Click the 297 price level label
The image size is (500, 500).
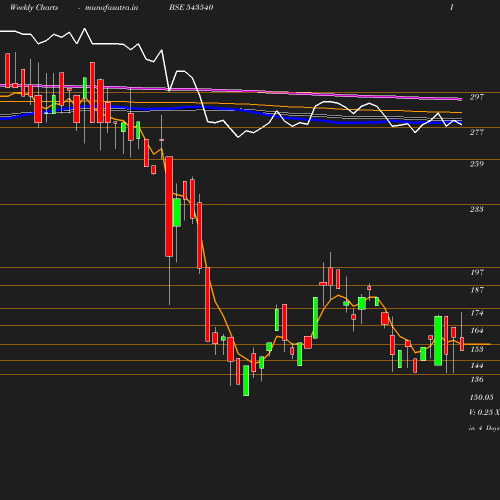(x=477, y=97)
